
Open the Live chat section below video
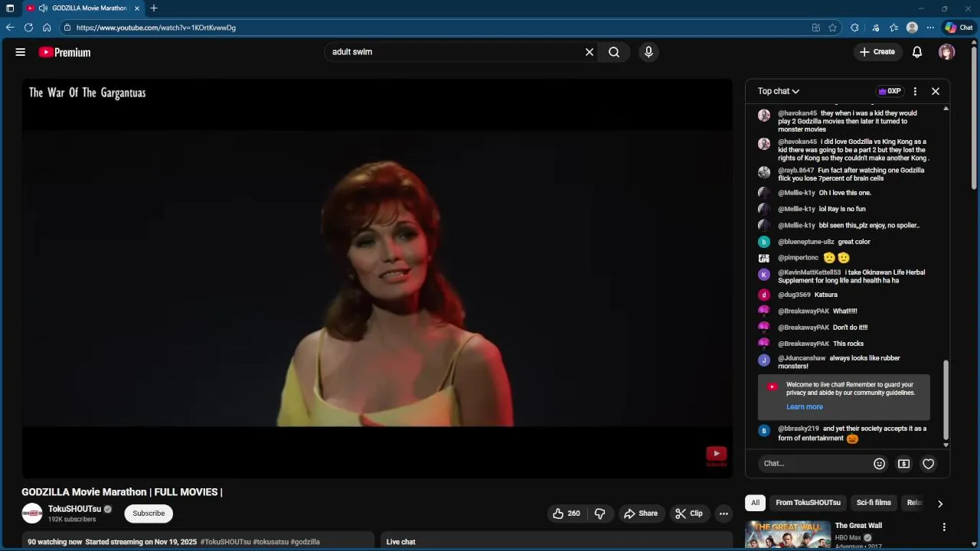point(557,542)
